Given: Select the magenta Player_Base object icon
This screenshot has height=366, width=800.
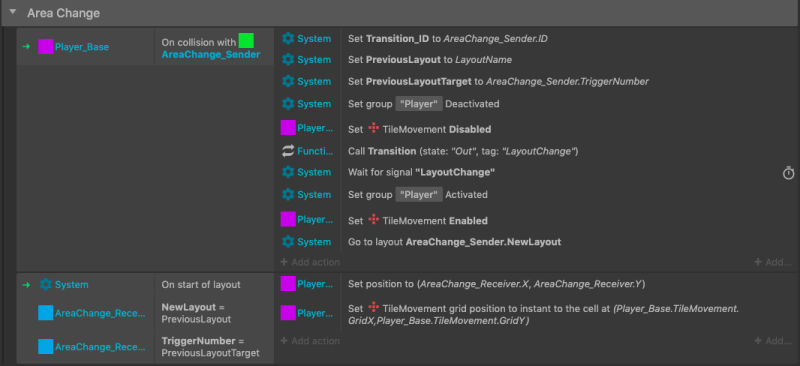Looking at the screenshot, I should tap(45, 47).
